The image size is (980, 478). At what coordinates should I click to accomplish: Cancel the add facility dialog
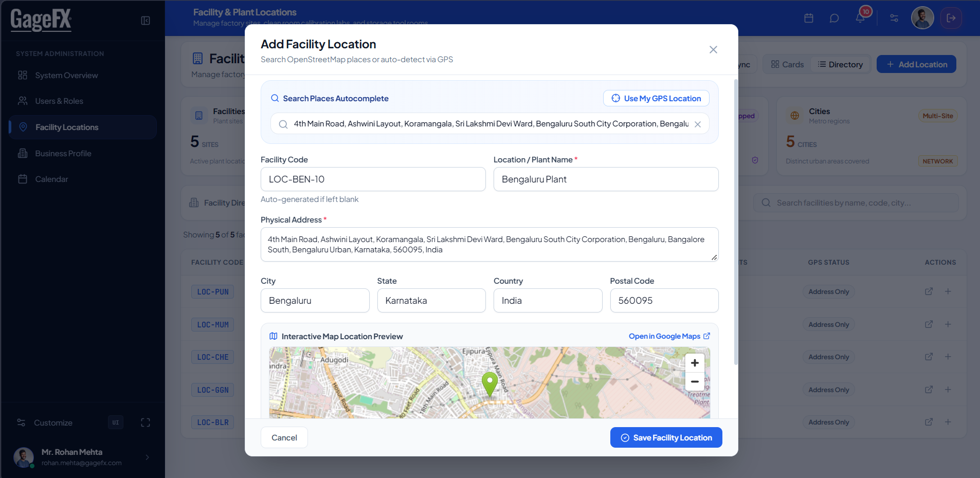click(x=284, y=437)
